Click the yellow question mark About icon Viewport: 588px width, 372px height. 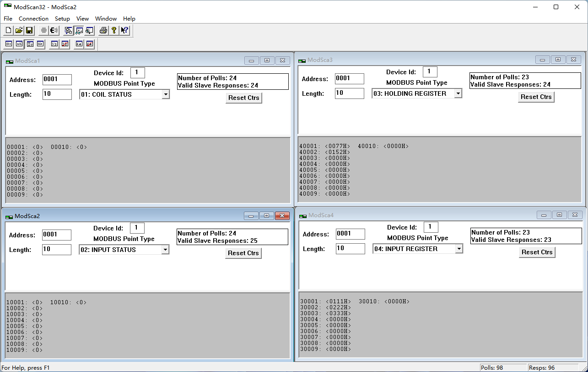114,31
